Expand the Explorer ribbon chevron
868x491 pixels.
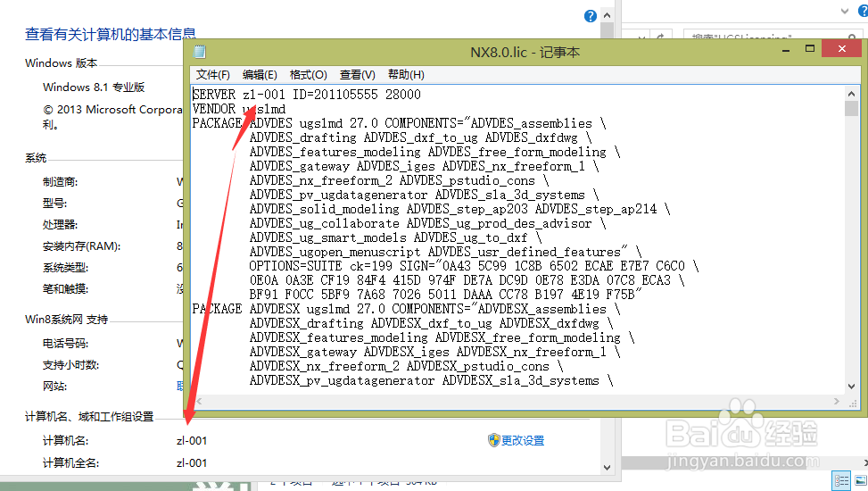tap(845, 11)
